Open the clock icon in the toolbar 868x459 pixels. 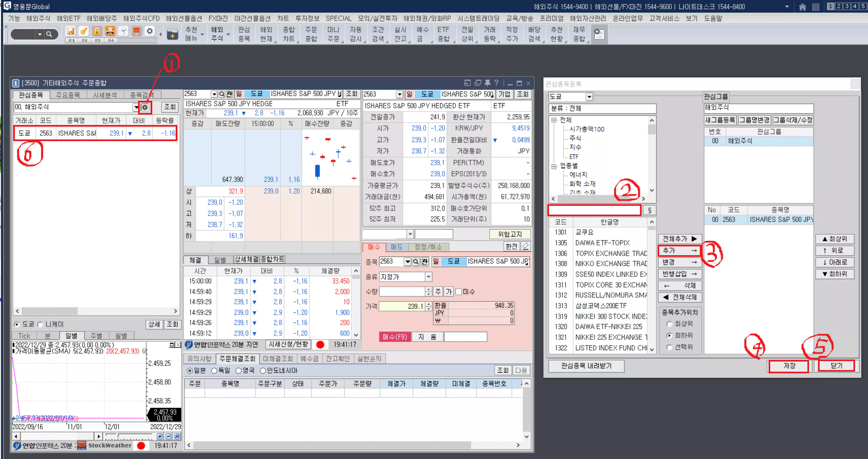pos(124,31)
